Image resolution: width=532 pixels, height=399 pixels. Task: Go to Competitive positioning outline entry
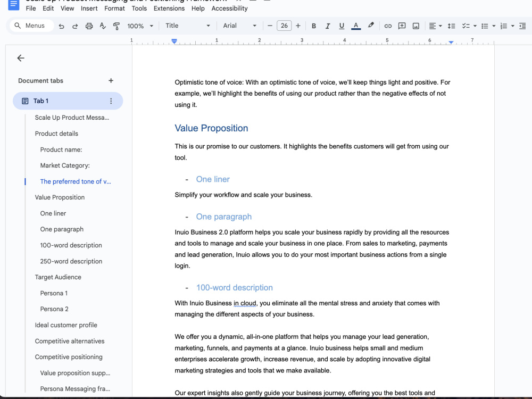pyautogui.click(x=69, y=357)
